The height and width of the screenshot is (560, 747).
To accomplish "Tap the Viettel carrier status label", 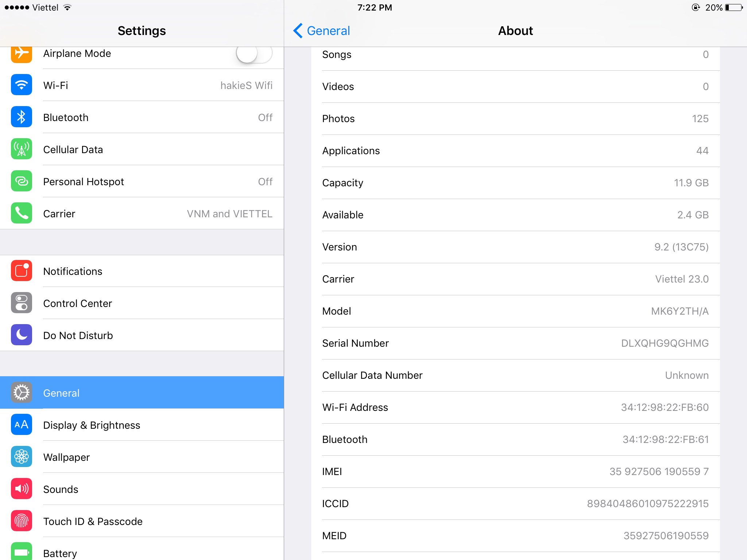I will coord(45,8).
